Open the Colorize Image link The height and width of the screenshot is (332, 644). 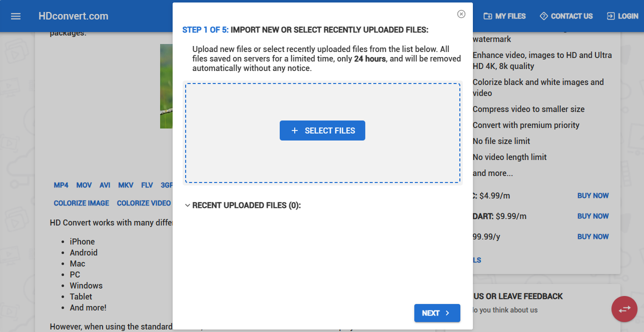(x=82, y=203)
